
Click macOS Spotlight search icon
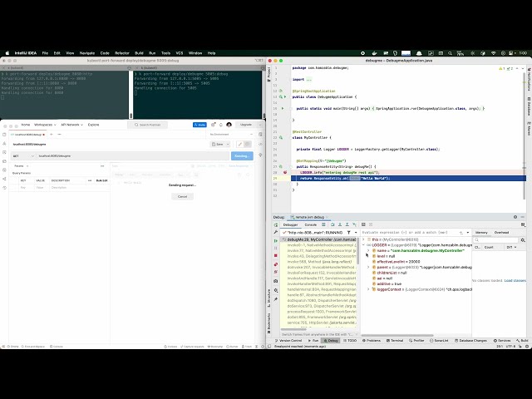(450, 53)
